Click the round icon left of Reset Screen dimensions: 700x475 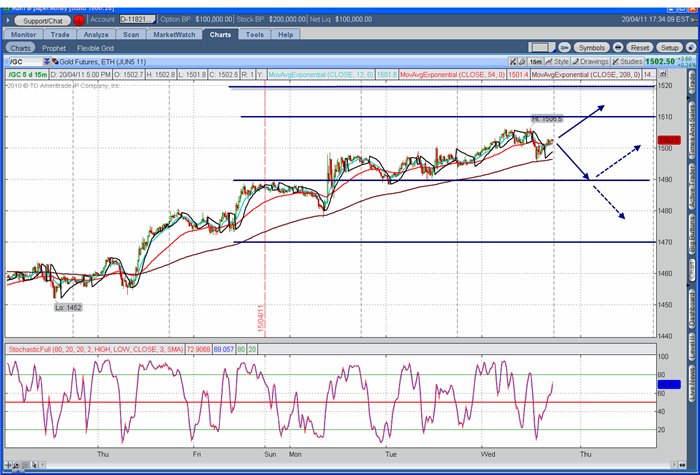[618, 47]
